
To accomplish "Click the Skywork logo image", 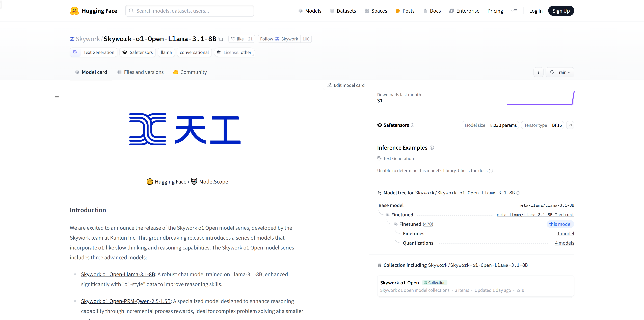I will [185, 129].
